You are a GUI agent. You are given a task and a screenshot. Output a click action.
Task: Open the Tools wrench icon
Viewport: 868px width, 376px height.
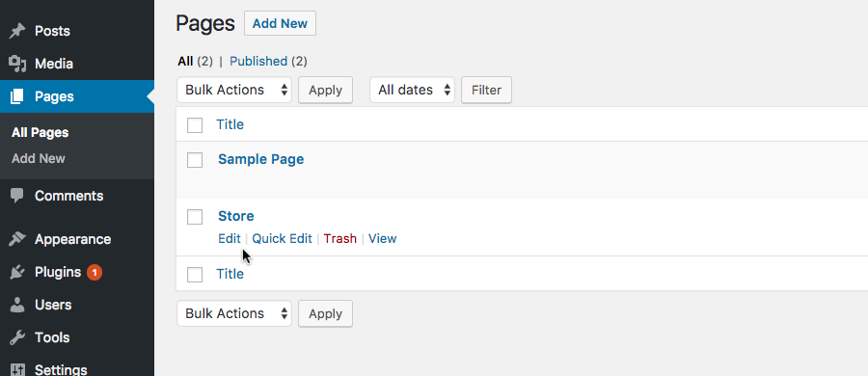pyautogui.click(x=17, y=337)
